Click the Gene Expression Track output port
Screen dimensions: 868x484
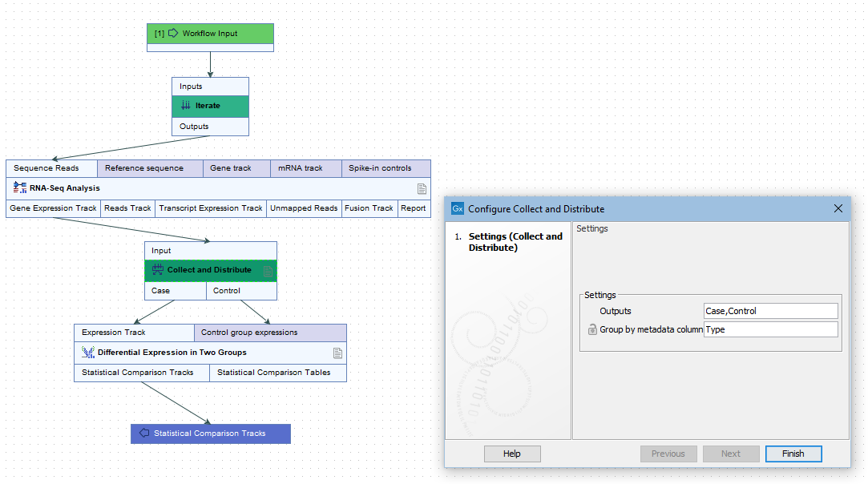tap(52, 208)
